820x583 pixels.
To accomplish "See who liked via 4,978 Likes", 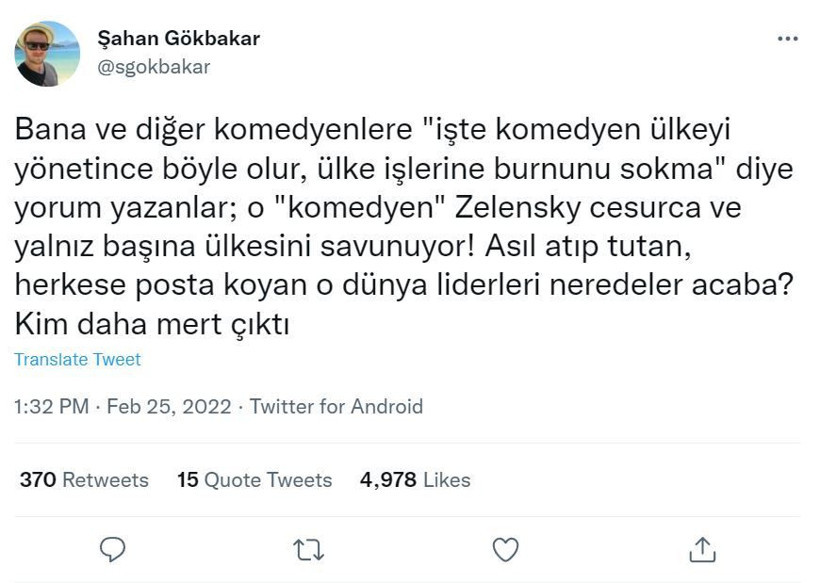I will pos(417,480).
